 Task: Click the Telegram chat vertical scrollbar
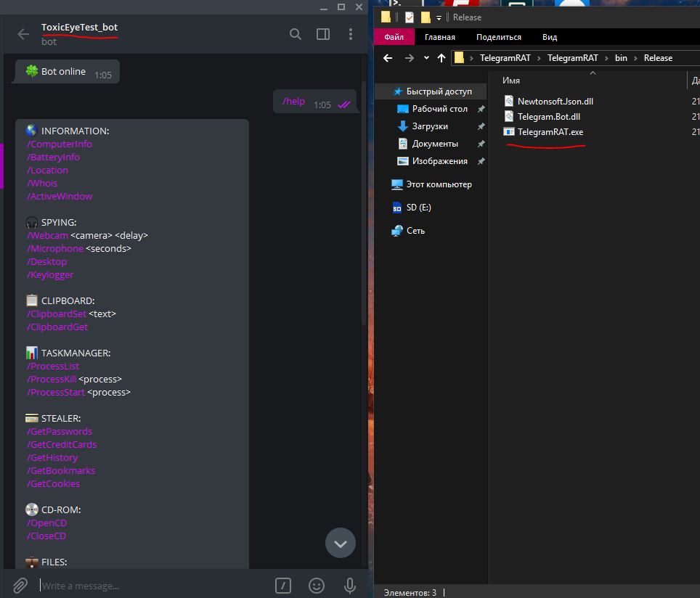coord(363,203)
